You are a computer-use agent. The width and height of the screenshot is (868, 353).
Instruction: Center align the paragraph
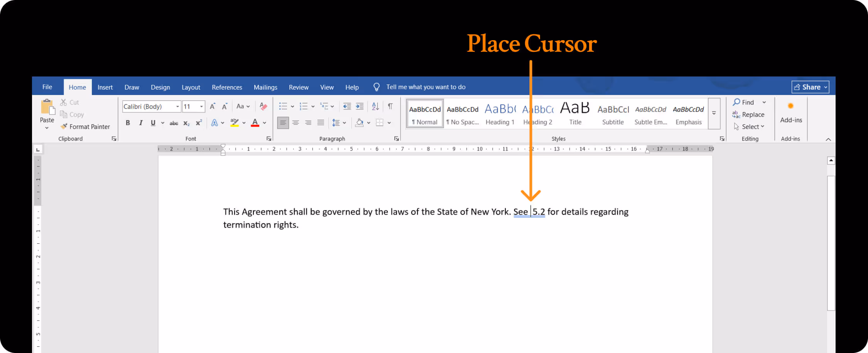296,123
